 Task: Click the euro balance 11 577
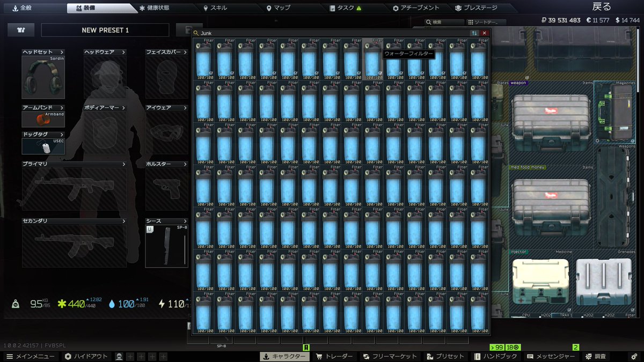tap(597, 20)
